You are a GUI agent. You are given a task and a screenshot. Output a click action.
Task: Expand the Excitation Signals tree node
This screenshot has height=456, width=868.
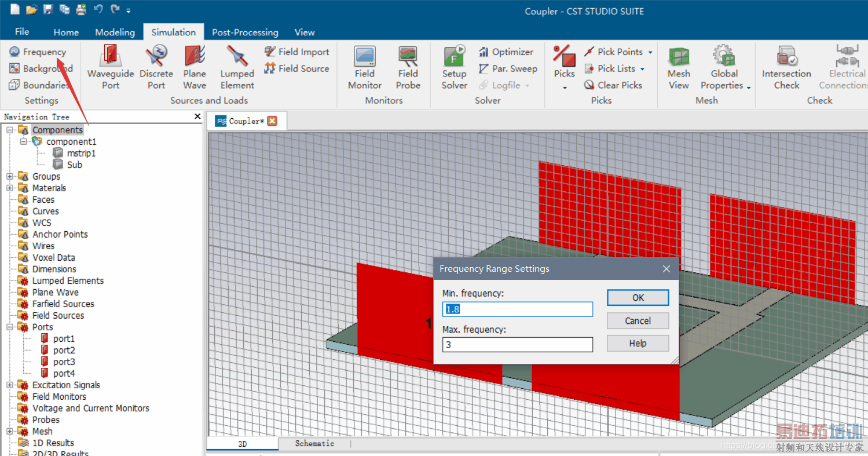[x=10, y=385]
